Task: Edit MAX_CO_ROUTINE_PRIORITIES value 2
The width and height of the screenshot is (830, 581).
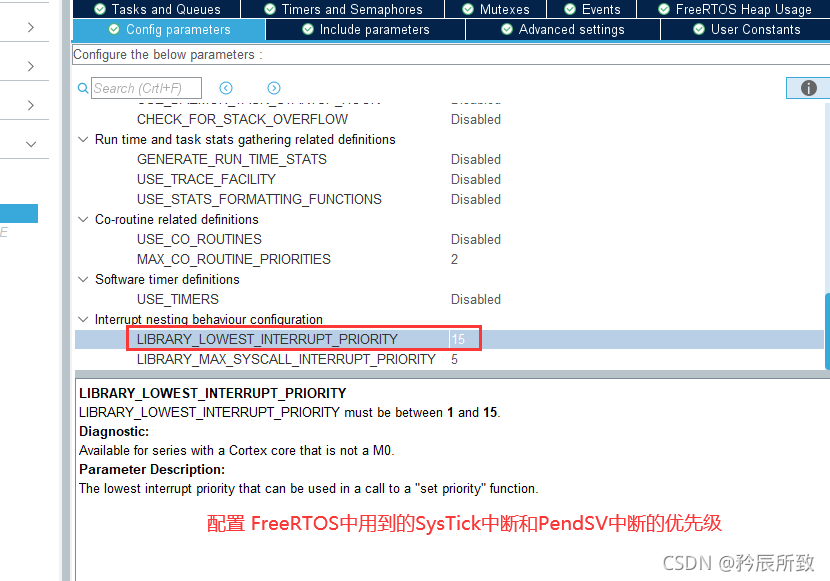Action: click(x=454, y=259)
